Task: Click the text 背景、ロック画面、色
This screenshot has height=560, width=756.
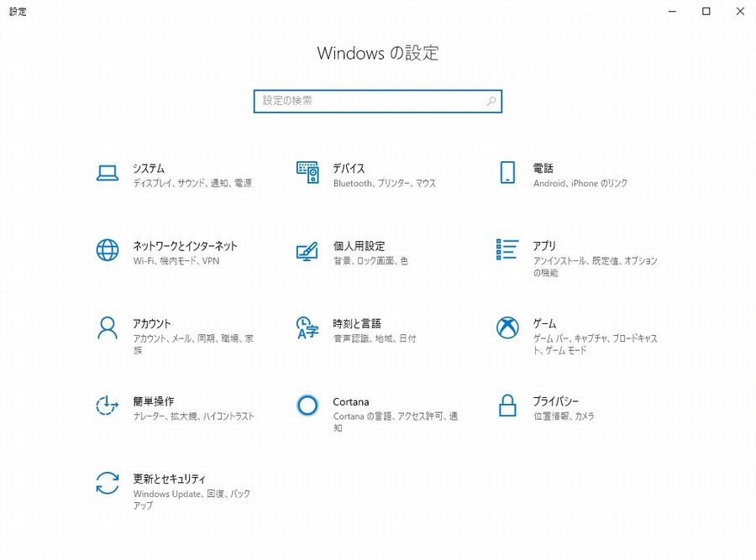Action: 370,261
